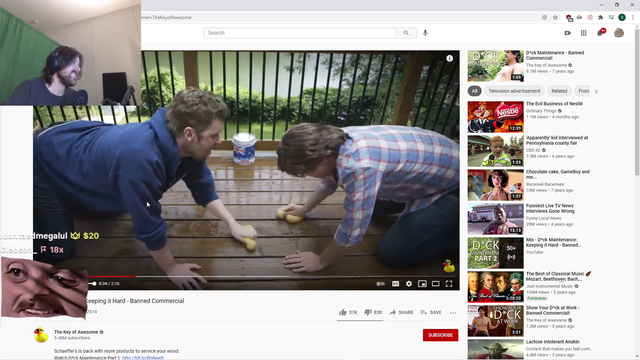
Task: Click the browser address bar URL
Action: (166, 18)
